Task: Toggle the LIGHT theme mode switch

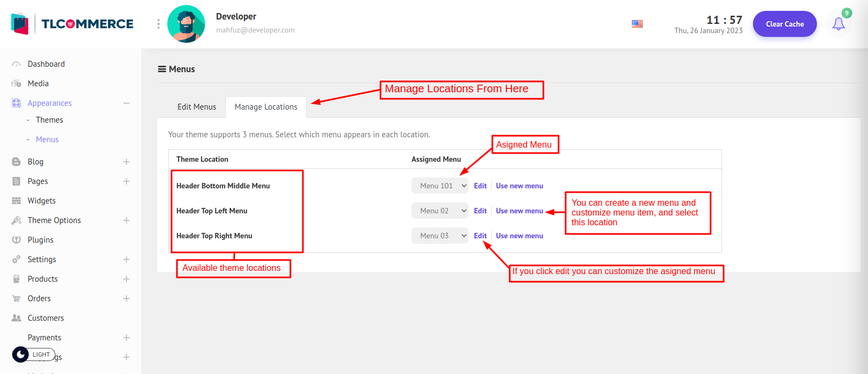Action: (x=34, y=354)
